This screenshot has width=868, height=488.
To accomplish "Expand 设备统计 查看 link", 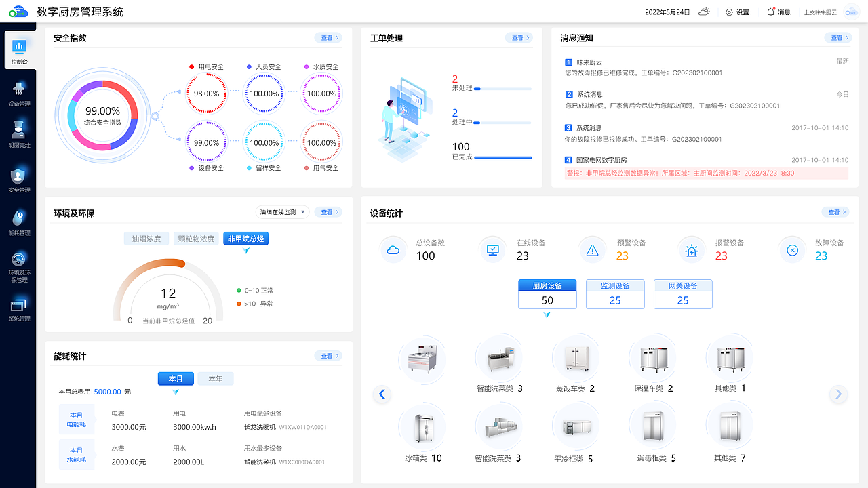I will coord(835,212).
